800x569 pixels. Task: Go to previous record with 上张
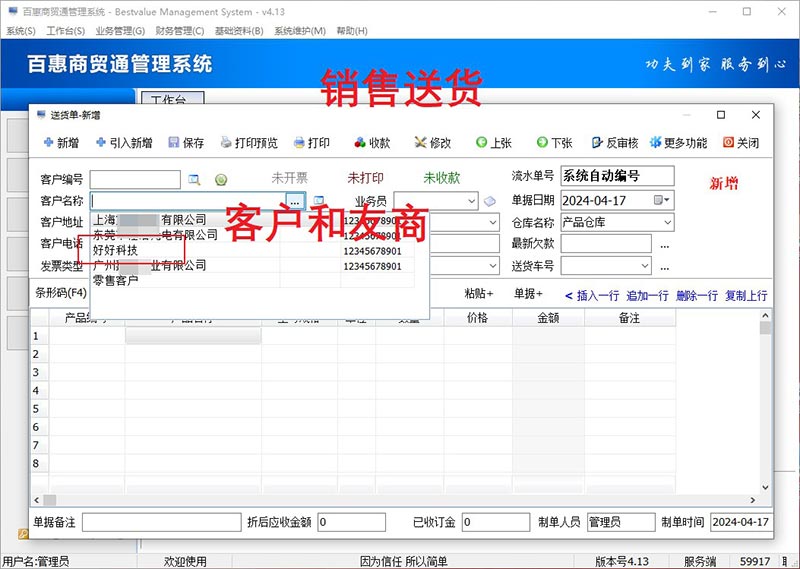tap(493, 143)
